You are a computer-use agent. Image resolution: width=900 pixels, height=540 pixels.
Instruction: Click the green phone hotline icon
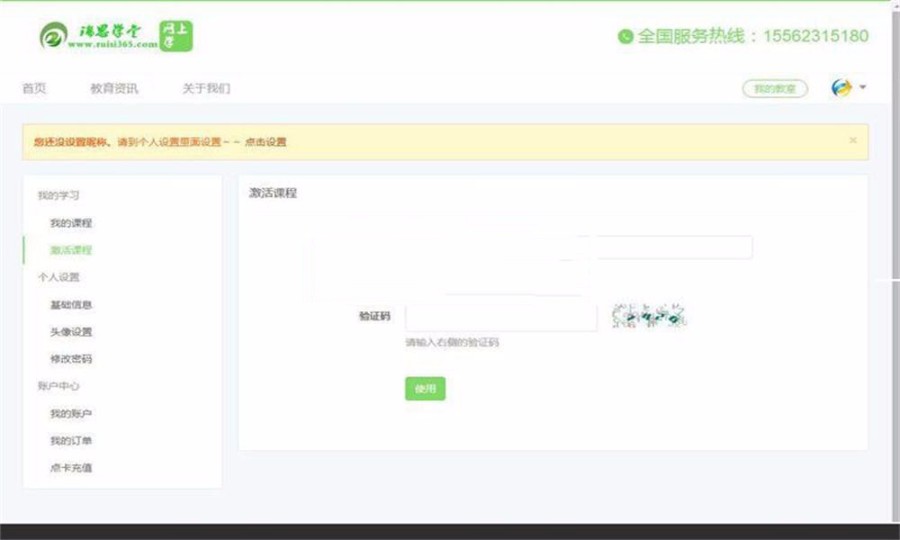click(x=625, y=36)
